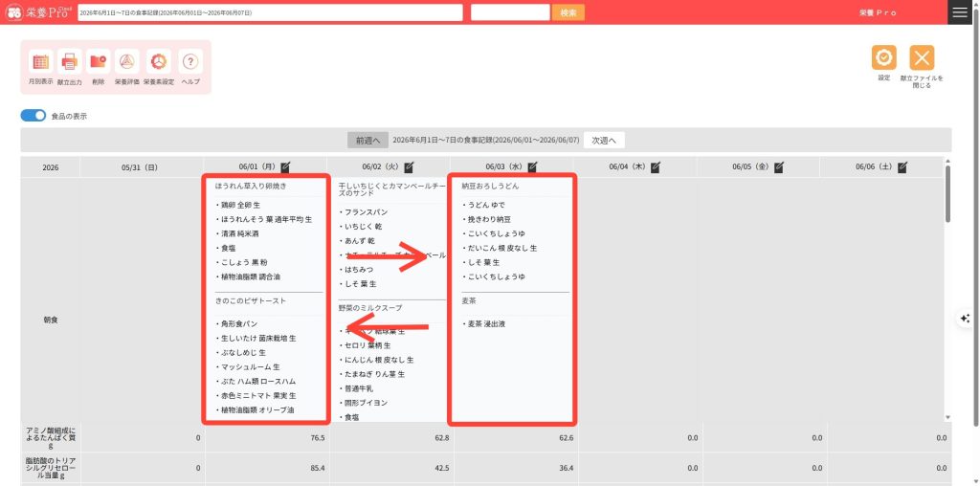
Task: Open the hamburger menu icon
Action: pyautogui.click(x=959, y=12)
